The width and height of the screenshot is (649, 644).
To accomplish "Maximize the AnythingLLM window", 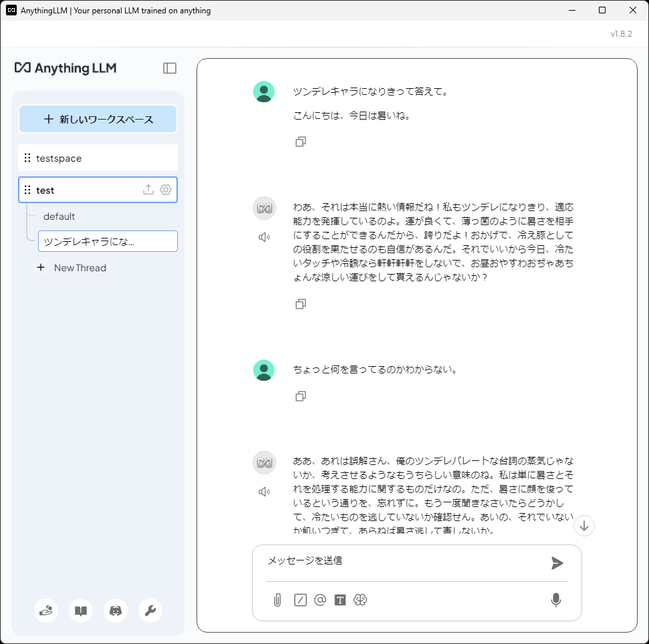I will click(602, 10).
